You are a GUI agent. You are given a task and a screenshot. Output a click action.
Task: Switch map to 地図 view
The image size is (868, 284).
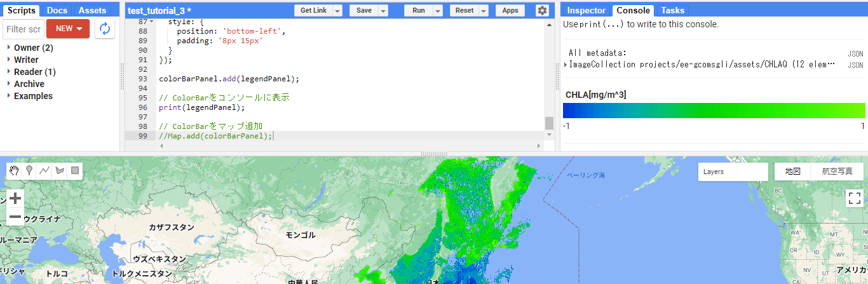coord(792,172)
